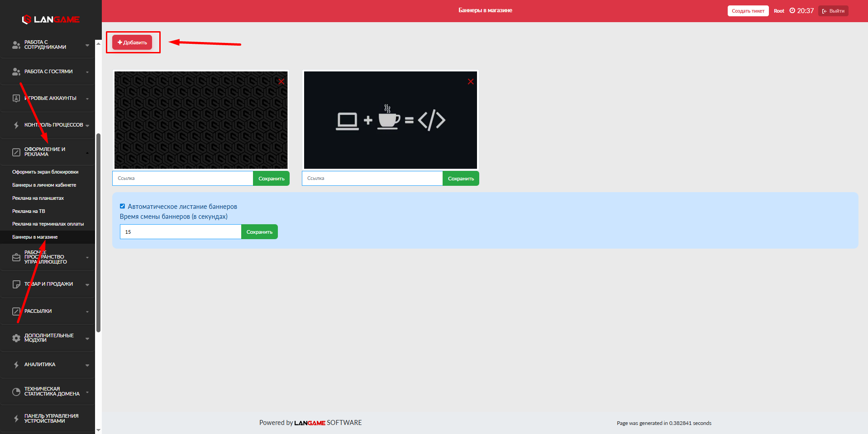Click the manager workspace briefcase icon

coord(16,257)
